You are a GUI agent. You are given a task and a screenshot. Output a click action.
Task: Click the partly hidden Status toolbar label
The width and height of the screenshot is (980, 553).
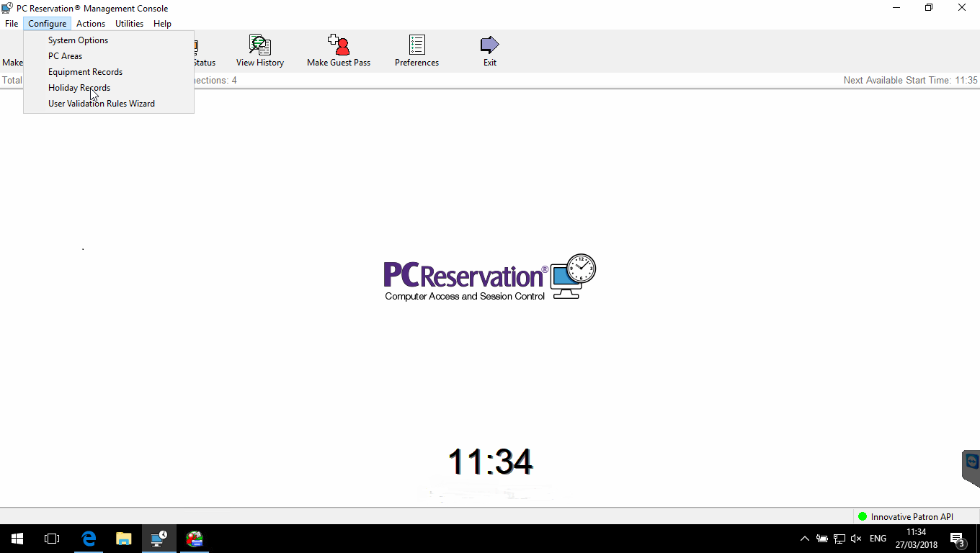[205, 63]
